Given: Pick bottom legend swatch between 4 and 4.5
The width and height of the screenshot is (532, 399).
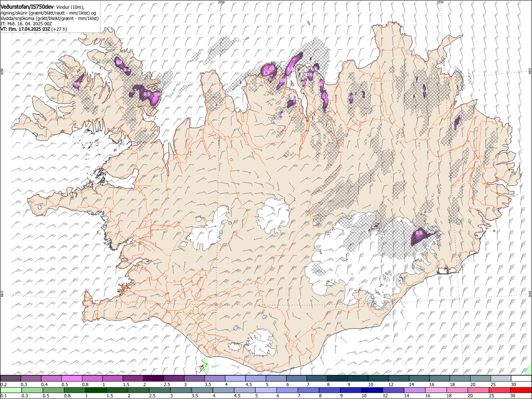Looking at the screenshot, I should point(223,390).
